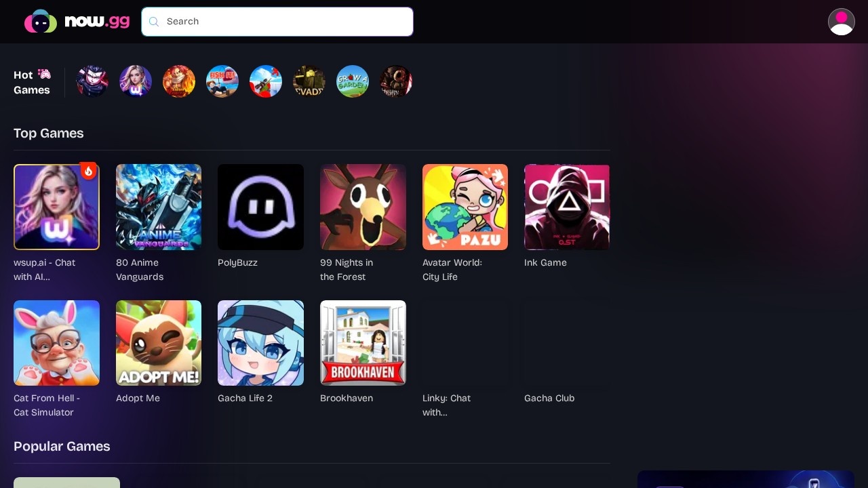Click the magnifier icon in the search bar
The image size is (868, 488).
154,22
